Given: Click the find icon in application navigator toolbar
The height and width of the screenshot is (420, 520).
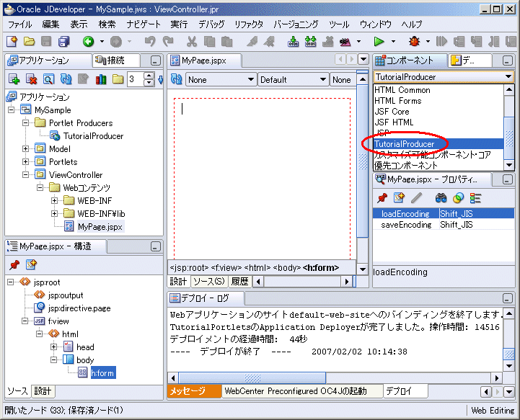Looking at the screenshot, I should (x=48, y=79).
